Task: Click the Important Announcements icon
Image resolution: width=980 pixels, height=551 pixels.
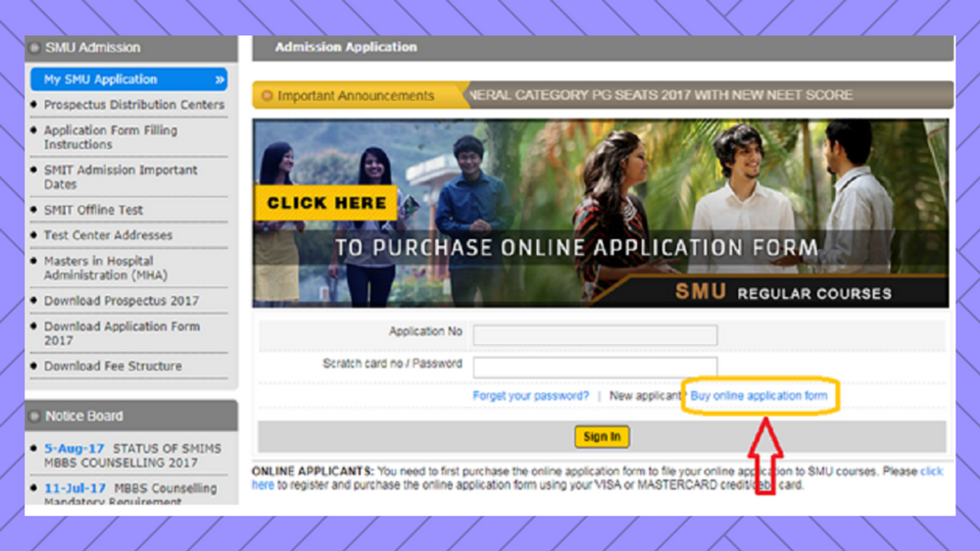Action: click(x=267, y=96)
